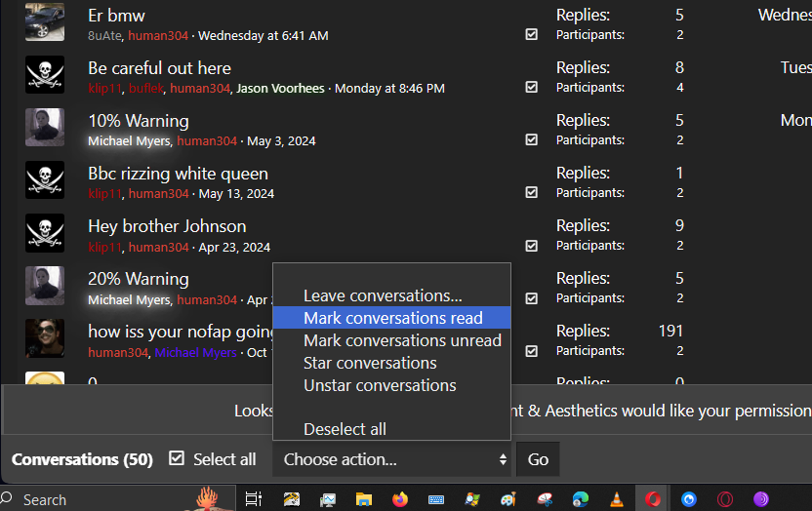Image resolution: width=812 pixels, height=511 pixels.
Task: Select 'Mark conversations read' option
Action: pos(392,318)
